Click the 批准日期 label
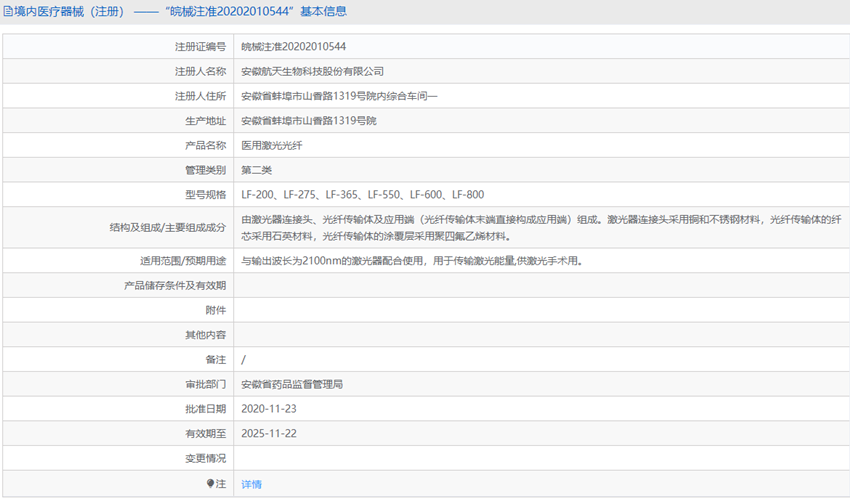Screen dimensions: 850x498 coord(205,409)
